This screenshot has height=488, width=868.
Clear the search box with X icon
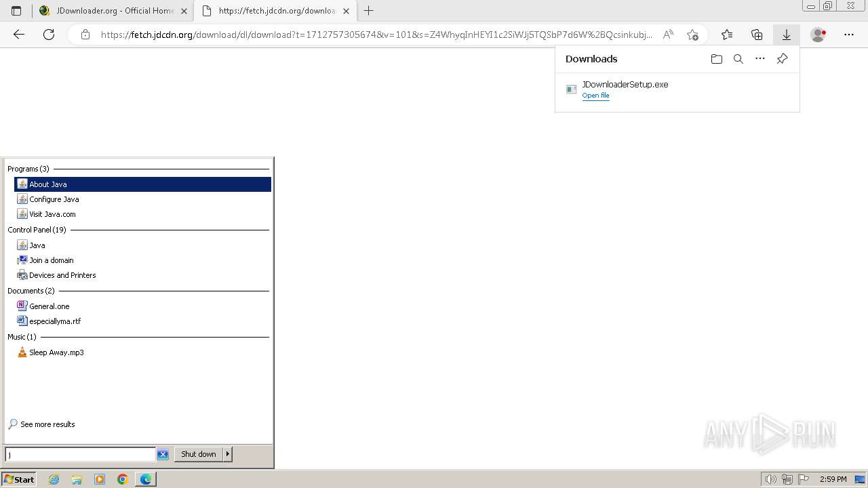tap(163, 454)
